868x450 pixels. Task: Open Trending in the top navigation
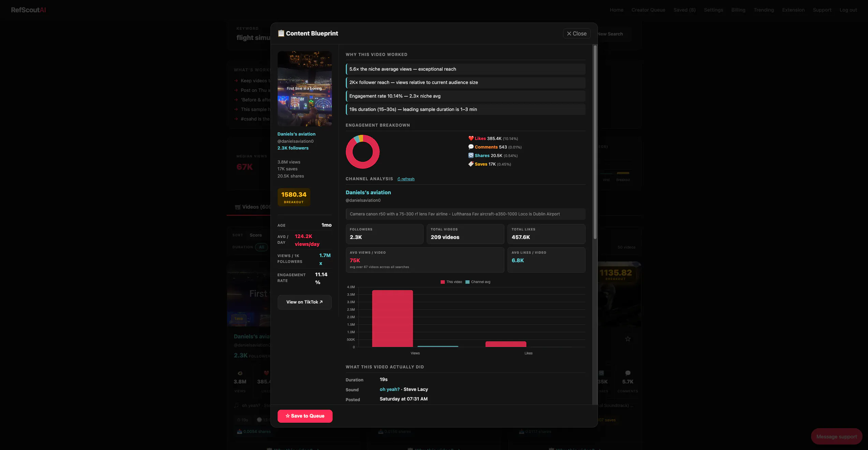tap(764, 10)
